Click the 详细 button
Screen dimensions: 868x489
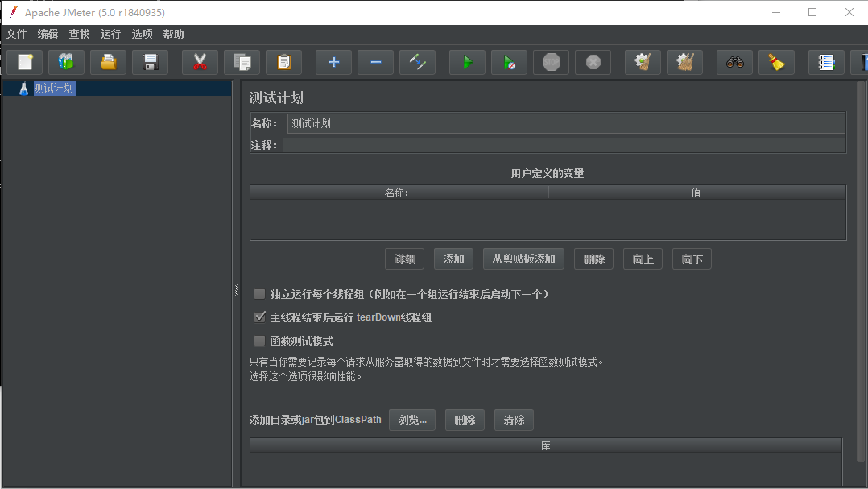point(405,259)
